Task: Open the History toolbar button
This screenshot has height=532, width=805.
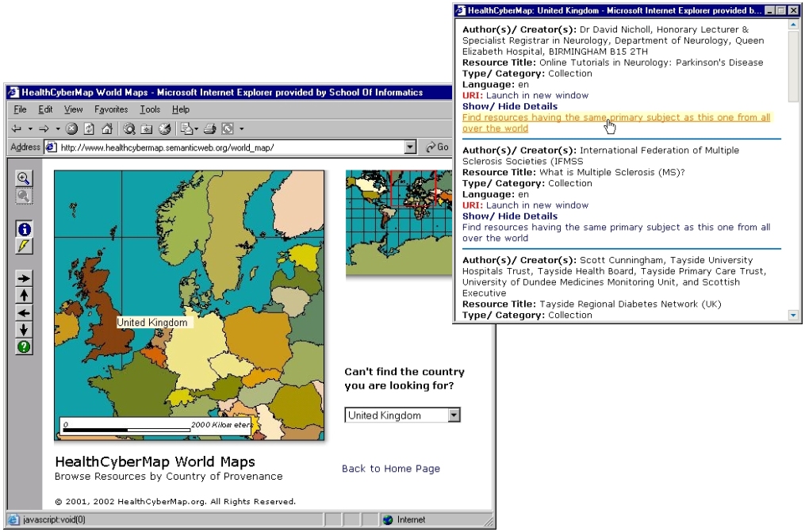Action: coord(164,128)
